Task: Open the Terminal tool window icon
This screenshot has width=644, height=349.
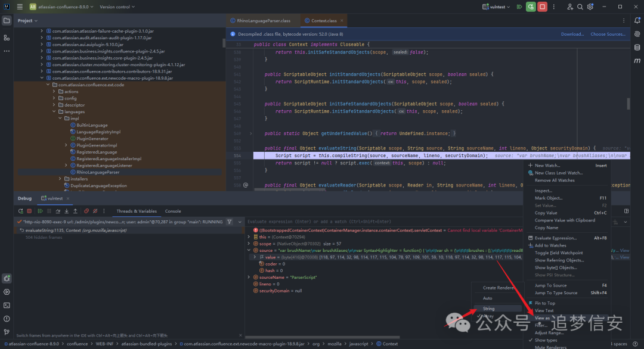Action: click(7, 305)
